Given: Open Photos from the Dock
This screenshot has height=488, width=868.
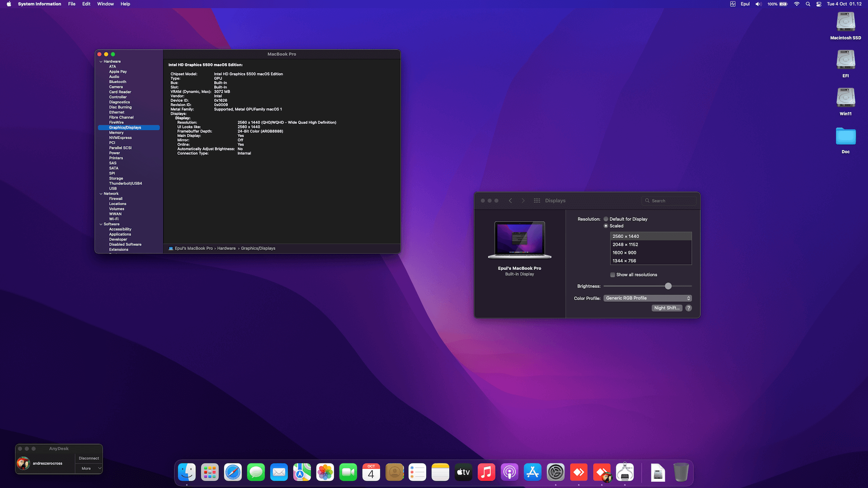Looking at the screenshot, I should pos(325,472).
